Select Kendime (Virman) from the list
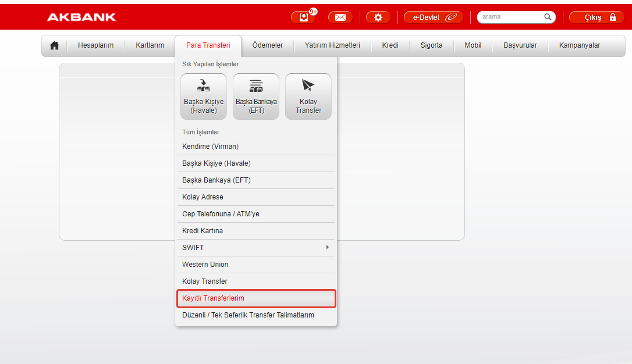This screenshot has height=364, width=632. [x=256, y=147]
